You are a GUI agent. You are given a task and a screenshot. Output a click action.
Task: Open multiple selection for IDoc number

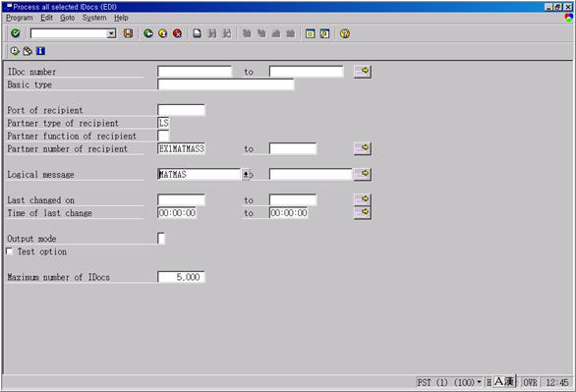tap(363, 71)
